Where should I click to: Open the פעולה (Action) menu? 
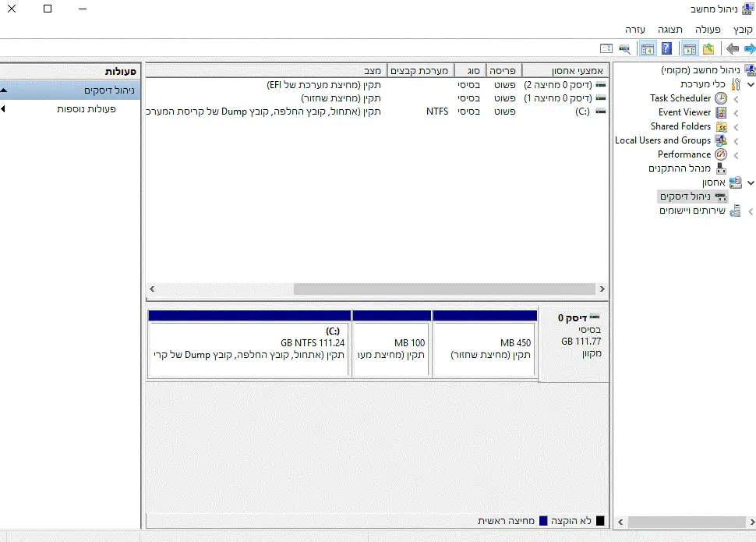[x=708, y=29]
